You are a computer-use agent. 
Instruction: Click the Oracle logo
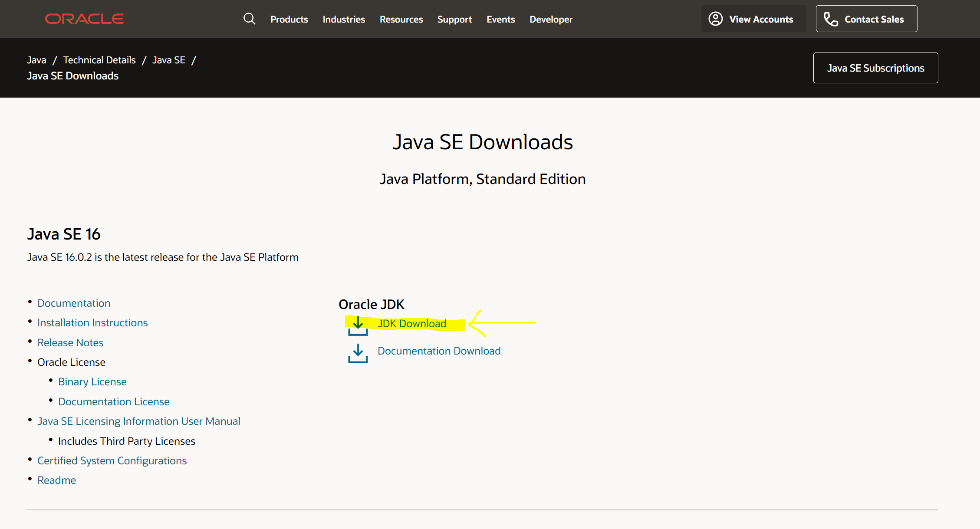click(84, 19)
